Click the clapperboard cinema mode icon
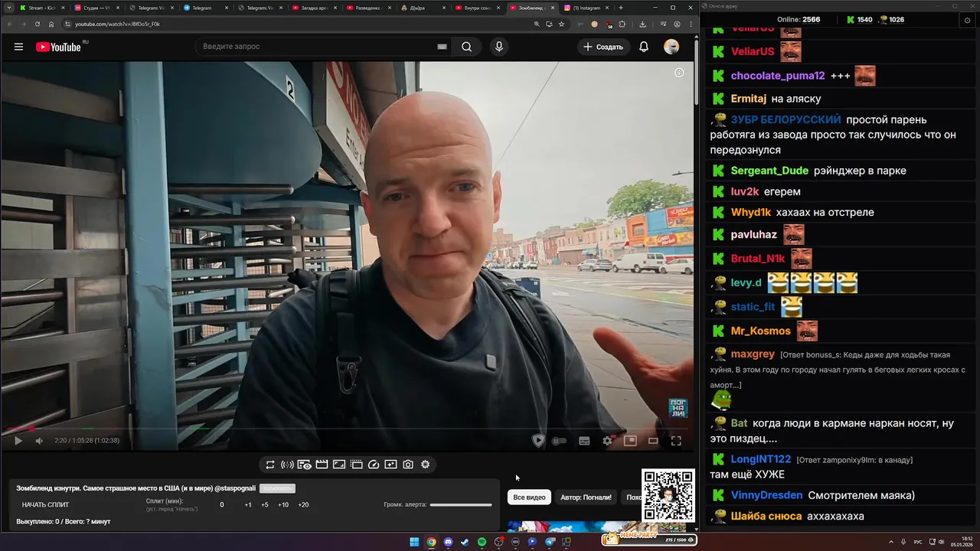 pos(322,465)
